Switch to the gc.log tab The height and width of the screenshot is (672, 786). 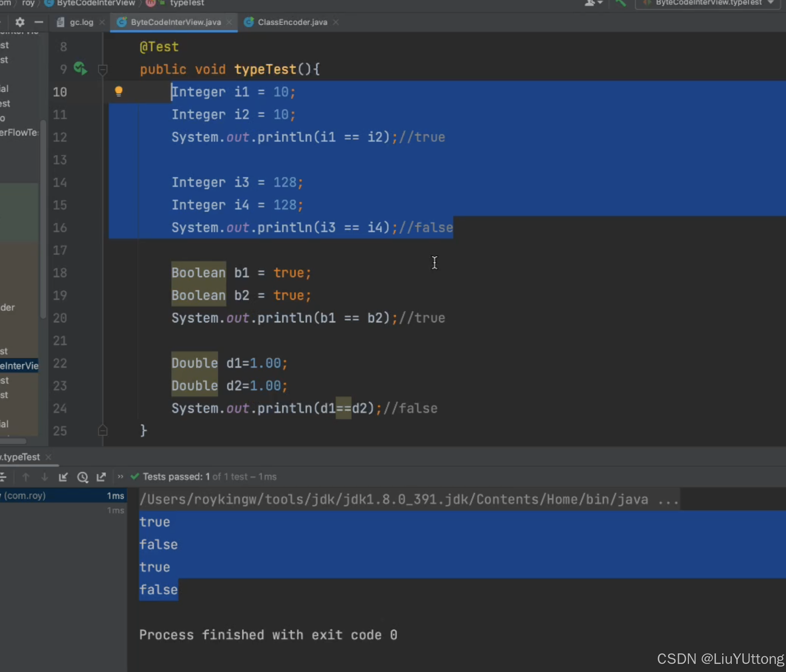click(x=81, y=22)
